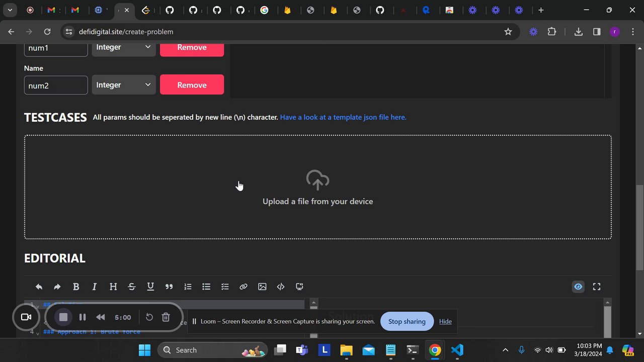Screen dimensions: 644x362
Task: Launch Visual Studio Code from the taskbar
Action: (x=457, y=350)
